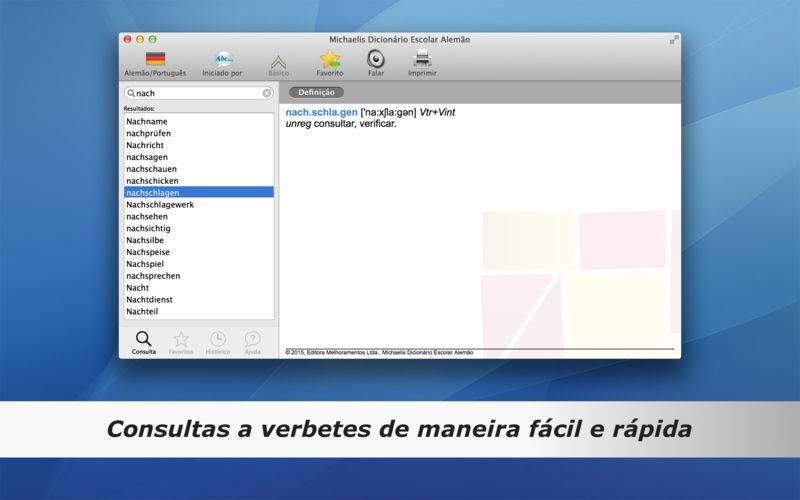The image size is (800, 500).
Task: Select Nacht in results list
Action: pyautogui.click(x=199, y=288)
